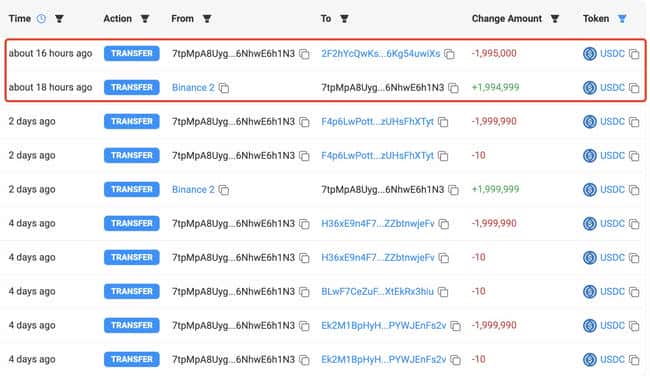Copy USDC token address in first row
The image size is (650, 376).
coord(634,54)
